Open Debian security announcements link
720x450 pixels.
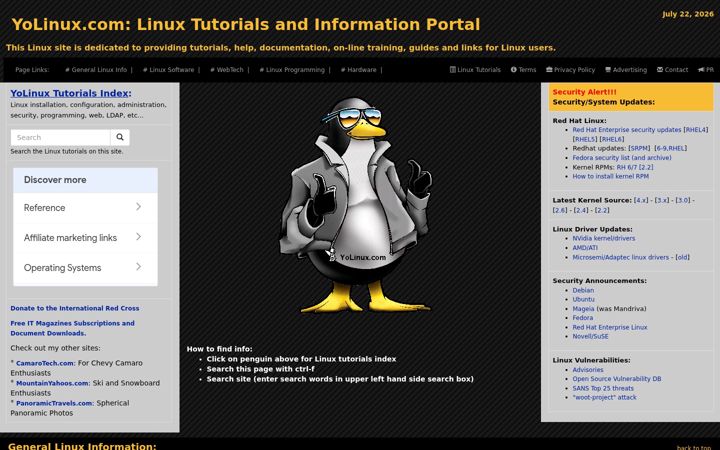pyautogui.click(x=583, y=290)
